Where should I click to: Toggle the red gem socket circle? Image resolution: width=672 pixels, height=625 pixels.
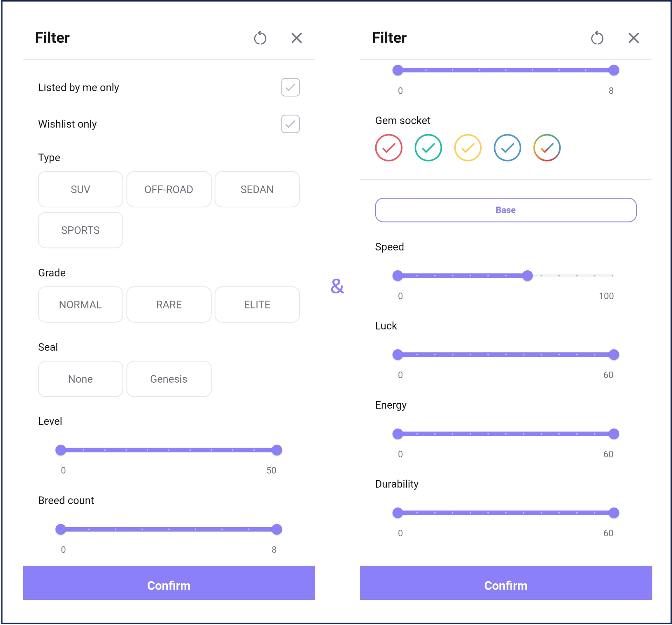tap(388, 148)
